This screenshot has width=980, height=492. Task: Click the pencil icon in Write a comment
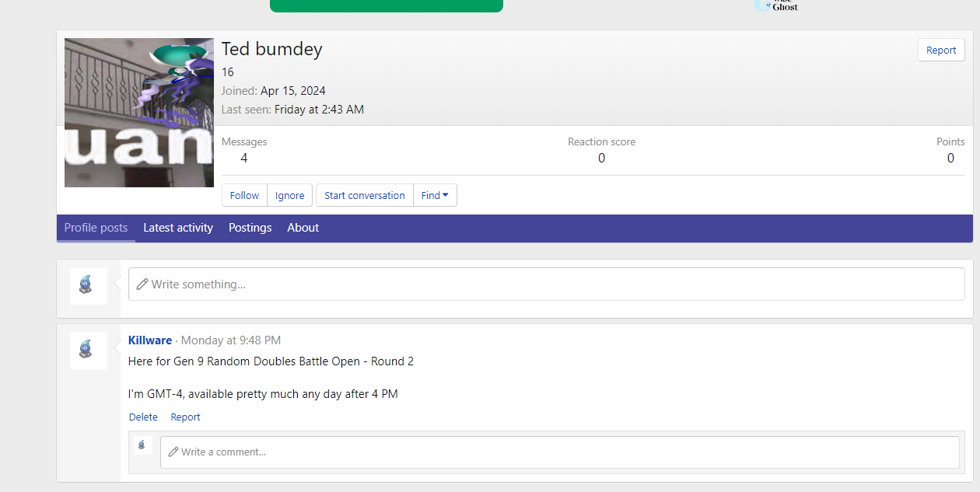point(173,452)
